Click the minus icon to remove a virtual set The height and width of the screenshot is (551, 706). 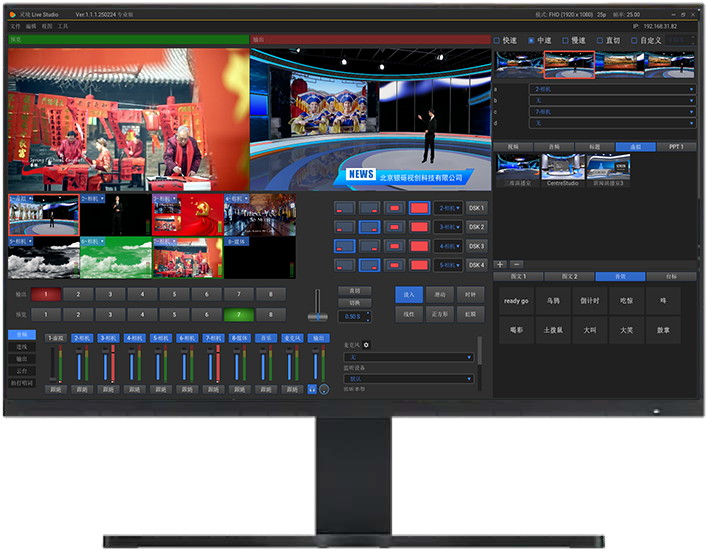[x=515, y=264]
